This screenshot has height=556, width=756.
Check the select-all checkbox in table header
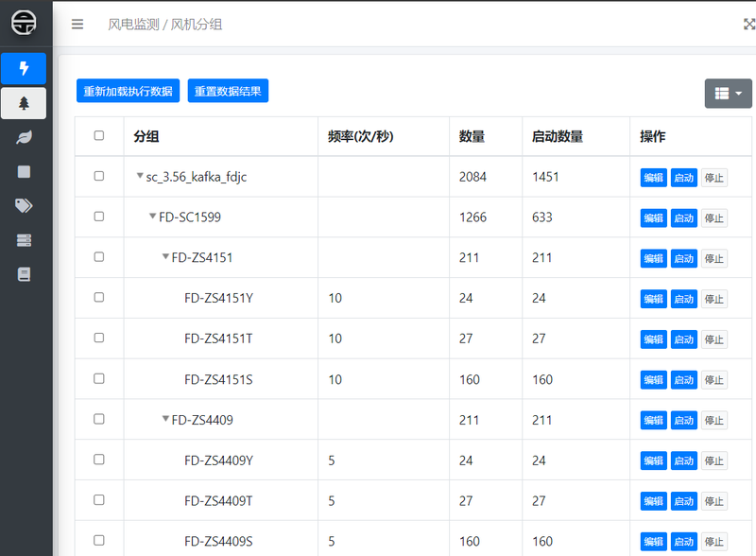click(x=99, y=136)
